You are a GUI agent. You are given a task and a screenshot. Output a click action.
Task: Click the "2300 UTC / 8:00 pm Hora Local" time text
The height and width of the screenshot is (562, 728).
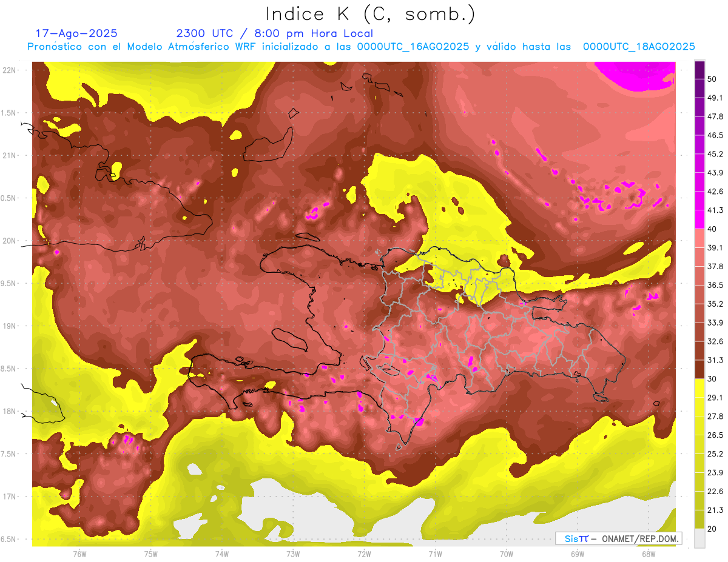pyautogui.click(x=274, y=33)
